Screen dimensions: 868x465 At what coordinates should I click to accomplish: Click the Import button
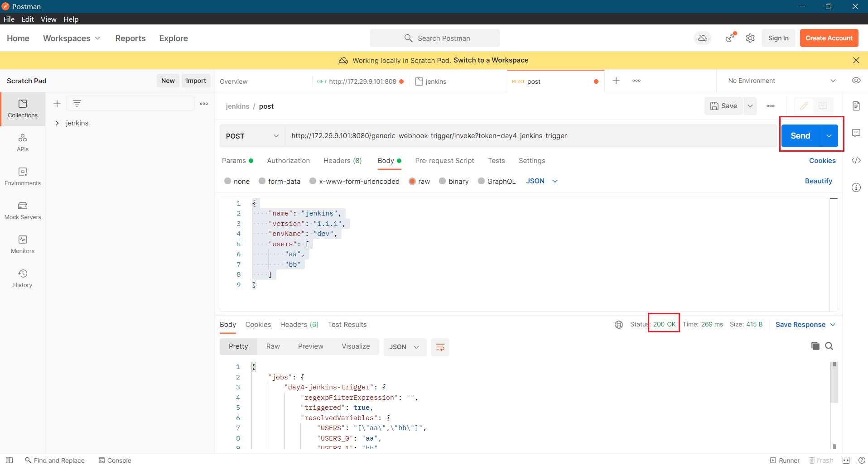[196, 81]
